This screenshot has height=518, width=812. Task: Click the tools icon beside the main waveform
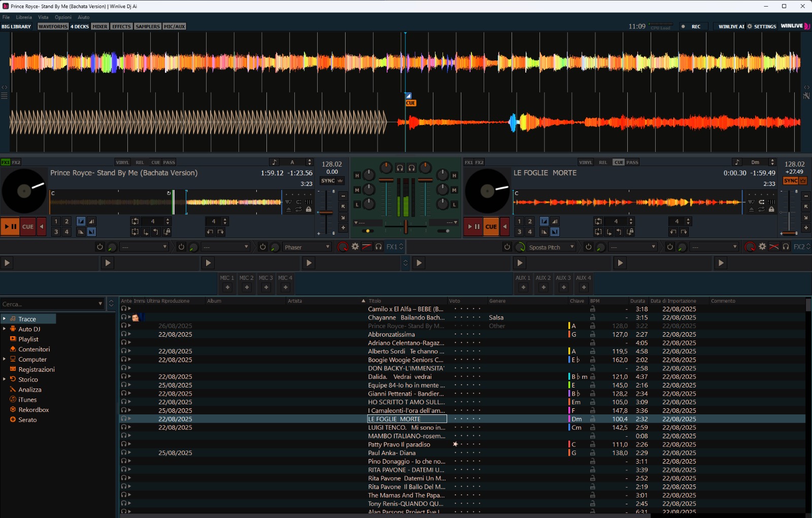[806, 95]
